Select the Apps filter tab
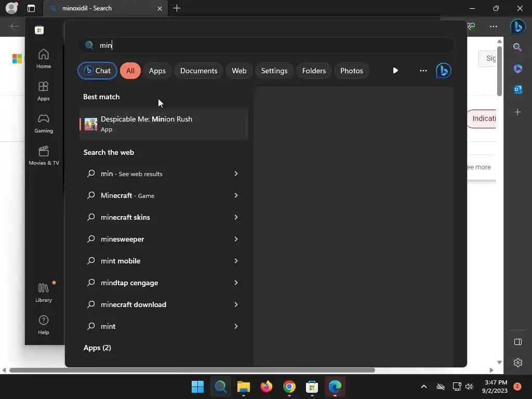 click(157, 71)
